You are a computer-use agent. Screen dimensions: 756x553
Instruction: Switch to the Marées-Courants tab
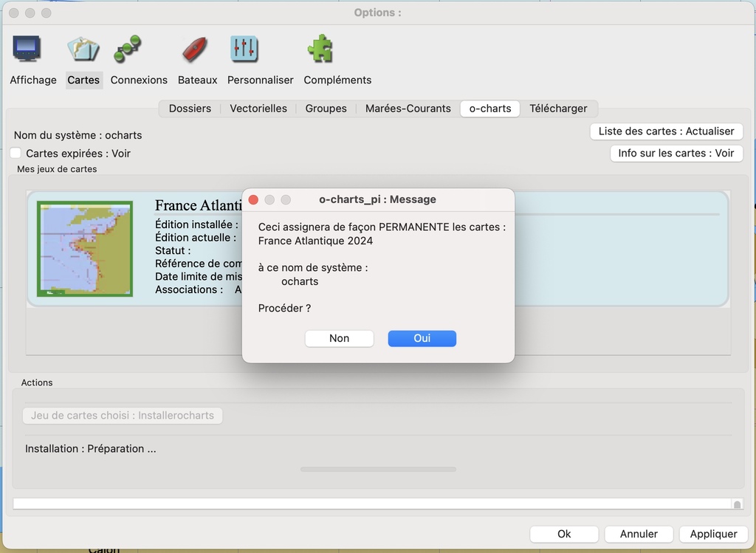coord(408,109)
